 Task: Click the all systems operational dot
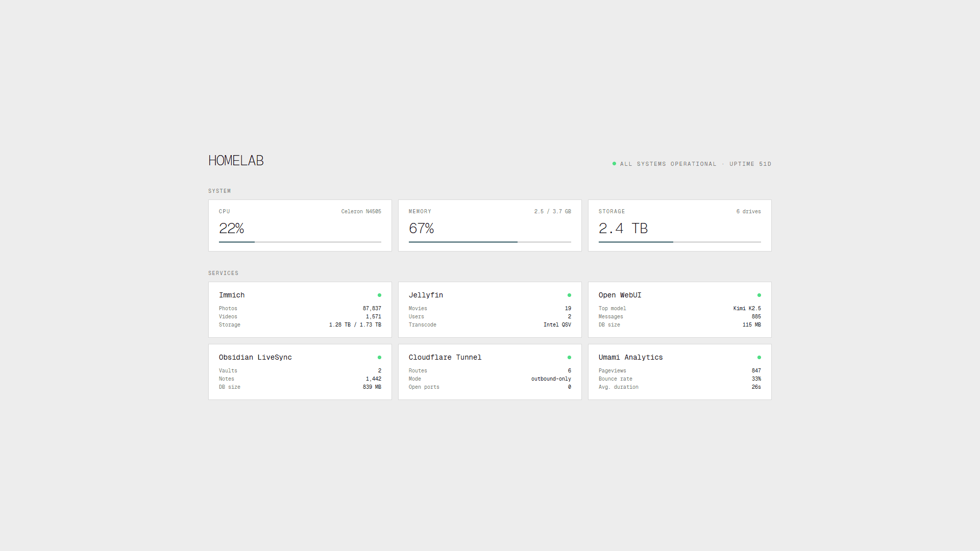click(x=614, y=164)
